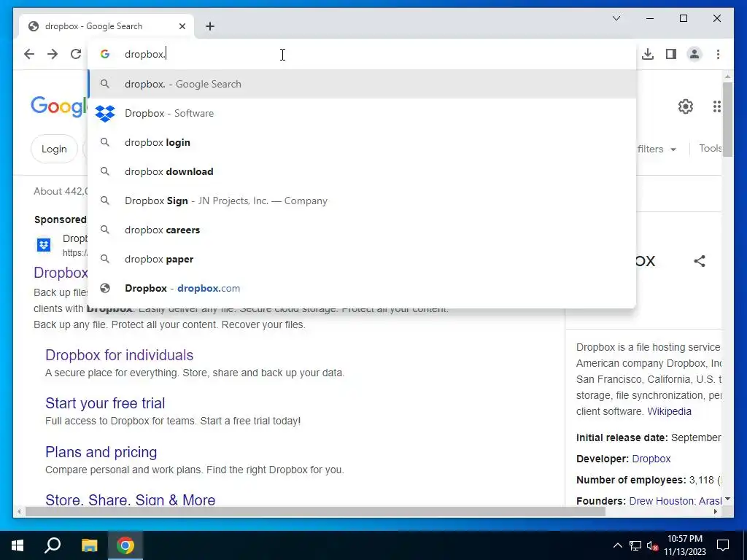Go forward using the forward arrow

tap(53, 54)
